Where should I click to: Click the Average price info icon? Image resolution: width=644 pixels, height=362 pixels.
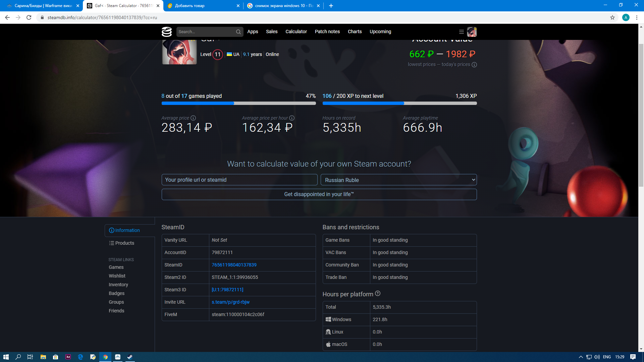(193, 118)
